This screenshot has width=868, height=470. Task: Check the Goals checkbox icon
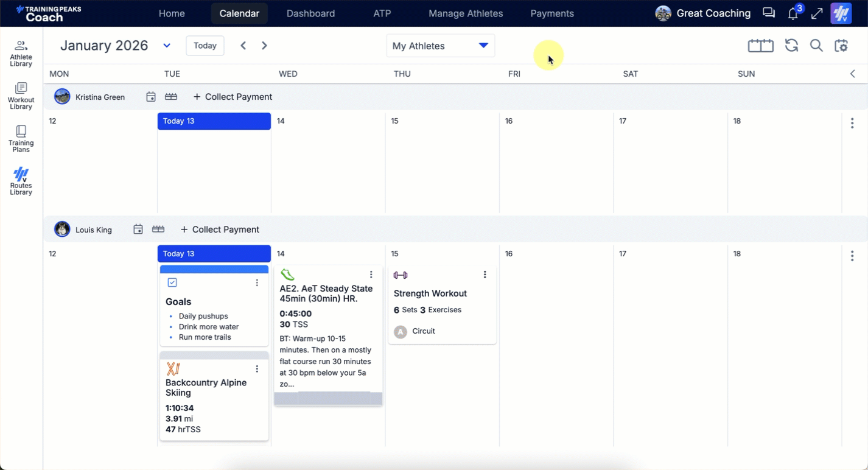[172, 282]
